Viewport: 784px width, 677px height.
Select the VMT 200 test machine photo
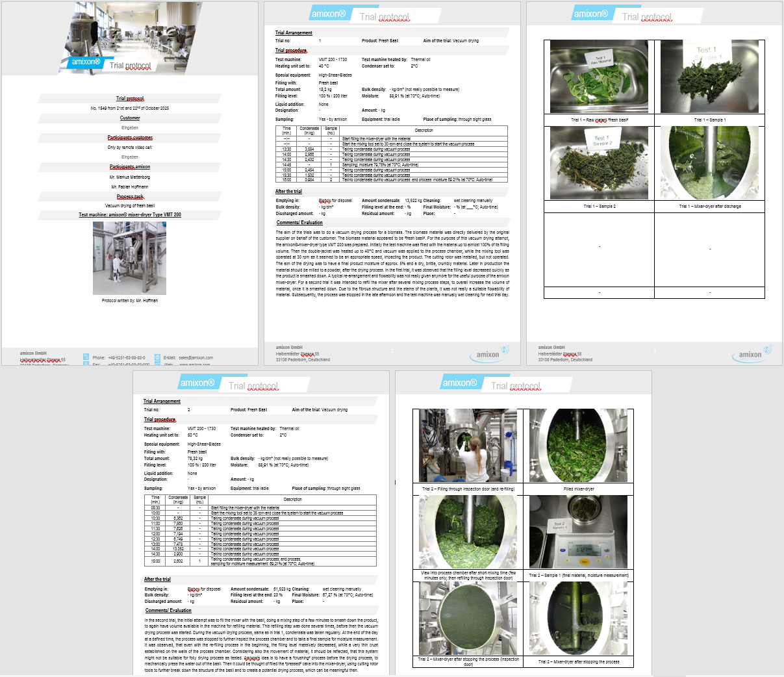pyautogui.click(x=129, y=258)
